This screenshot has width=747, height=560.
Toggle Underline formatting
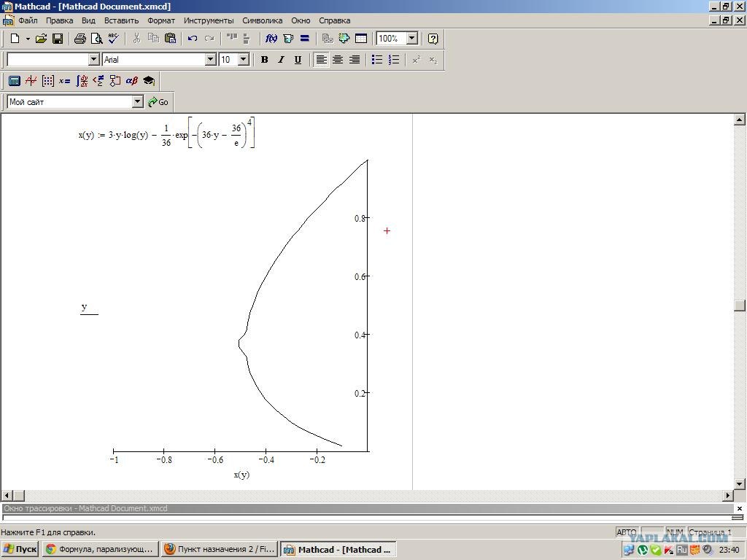pyautogui.click(x=298, y=60)
